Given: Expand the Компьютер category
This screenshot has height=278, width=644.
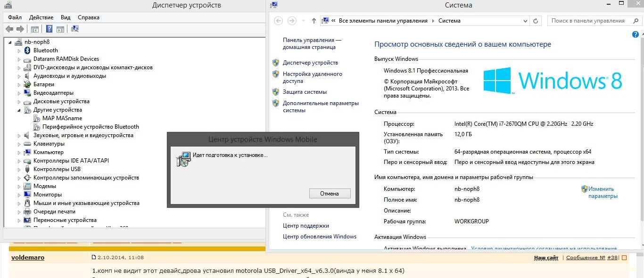Looking at the screenshot, I should tap(19, 152).
